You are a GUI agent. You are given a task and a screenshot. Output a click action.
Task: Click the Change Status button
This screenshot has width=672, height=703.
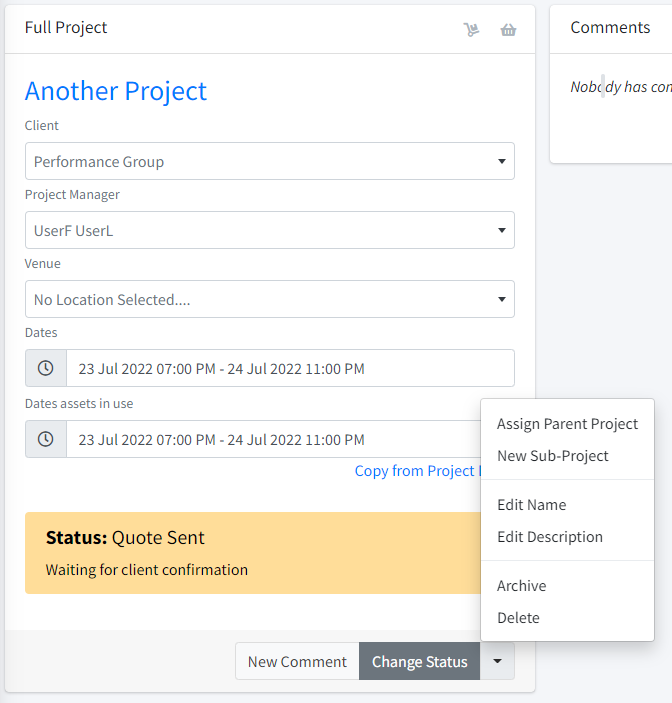click(419, 661)
